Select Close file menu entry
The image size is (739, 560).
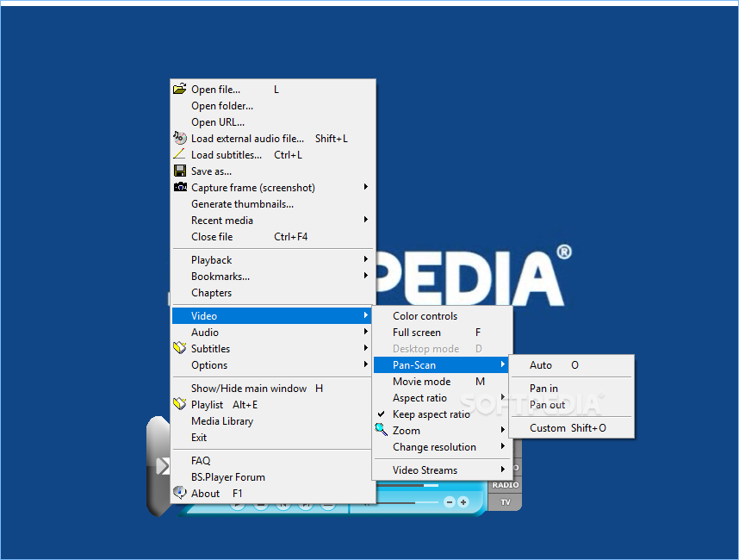click(x=272, y=237)
